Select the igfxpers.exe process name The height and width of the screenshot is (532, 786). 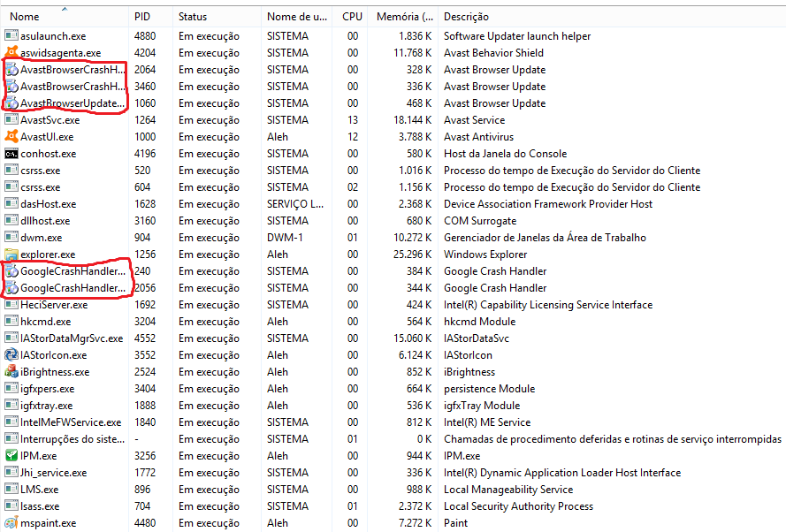[47, 389]
